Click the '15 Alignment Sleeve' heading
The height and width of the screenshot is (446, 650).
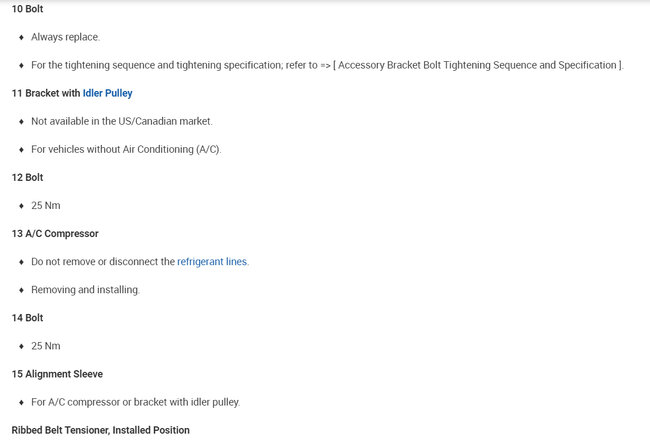coord(57,373)
